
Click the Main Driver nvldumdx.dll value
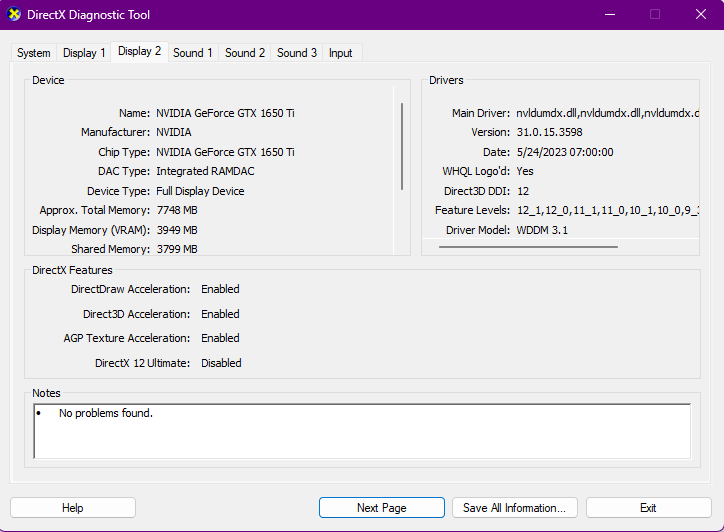click(x=607, y=113)
